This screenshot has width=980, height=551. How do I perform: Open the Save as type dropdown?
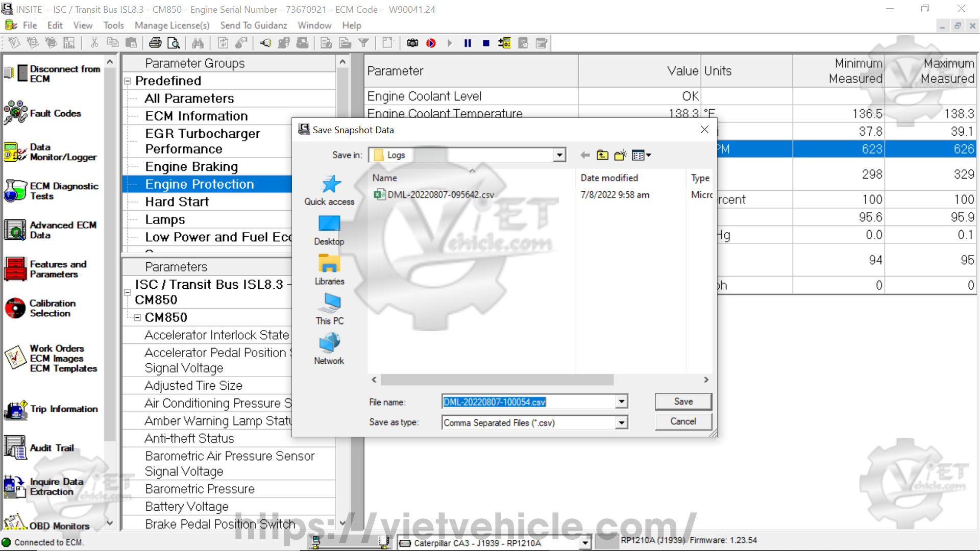pyautogui.click(x=621, y=422)
